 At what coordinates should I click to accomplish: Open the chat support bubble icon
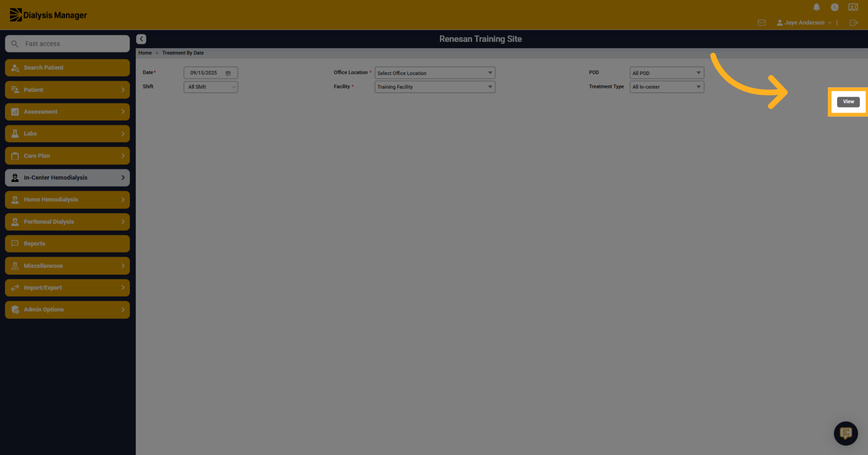(846, 433)
